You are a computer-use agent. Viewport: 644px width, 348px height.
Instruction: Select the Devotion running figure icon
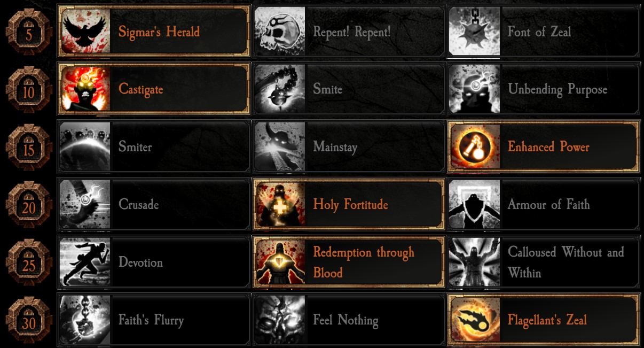click(85, 262)
